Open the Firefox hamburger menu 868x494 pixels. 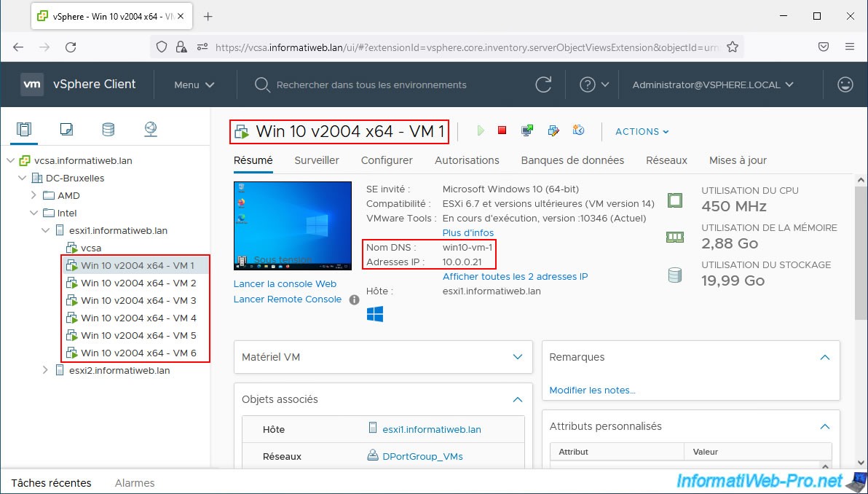[x=850, y=47]
